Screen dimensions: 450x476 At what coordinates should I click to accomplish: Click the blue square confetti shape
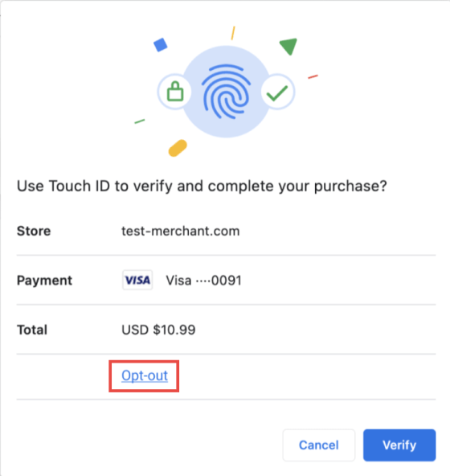pyautogui.click(x=160, y=45)
